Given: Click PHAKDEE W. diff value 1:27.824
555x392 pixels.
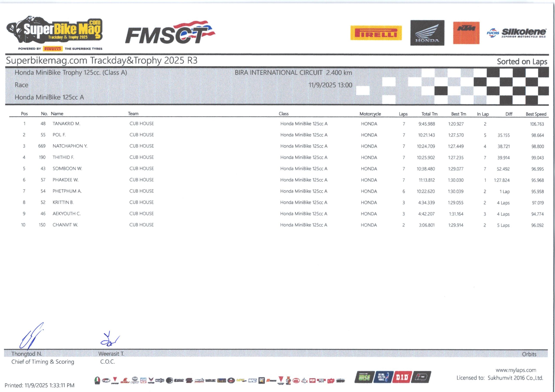Looking at the screenshot, I should [x=502, y=180].
